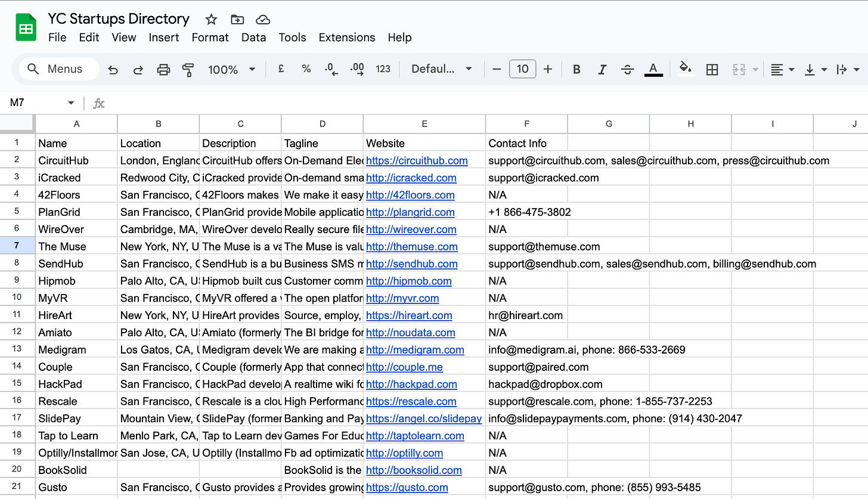Viewport: 868px width, 499px height.
Task: Select the paint format roller icon
Action: [188, 70]
